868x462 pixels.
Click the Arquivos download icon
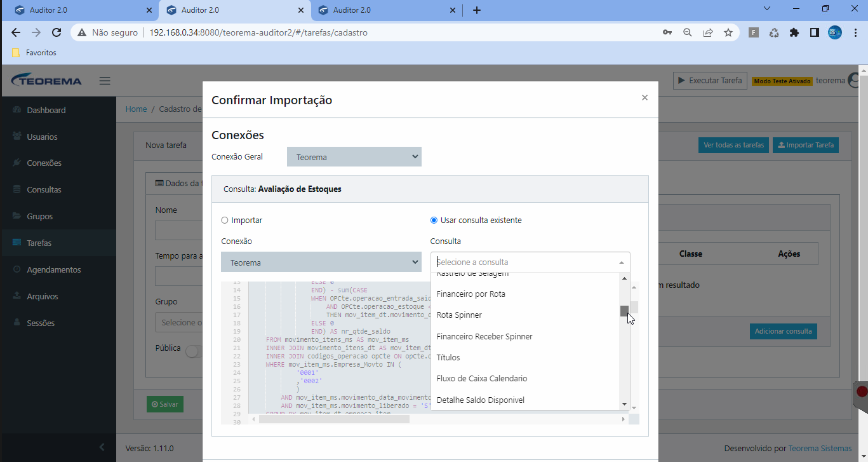(17, 296)
